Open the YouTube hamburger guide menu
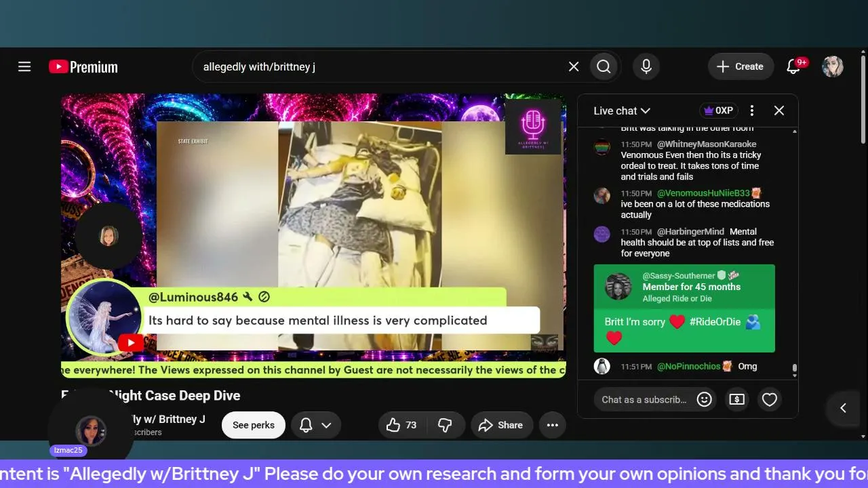Viewport: 868px width, 488px height. pyautogui.click(x=24, y=66)
